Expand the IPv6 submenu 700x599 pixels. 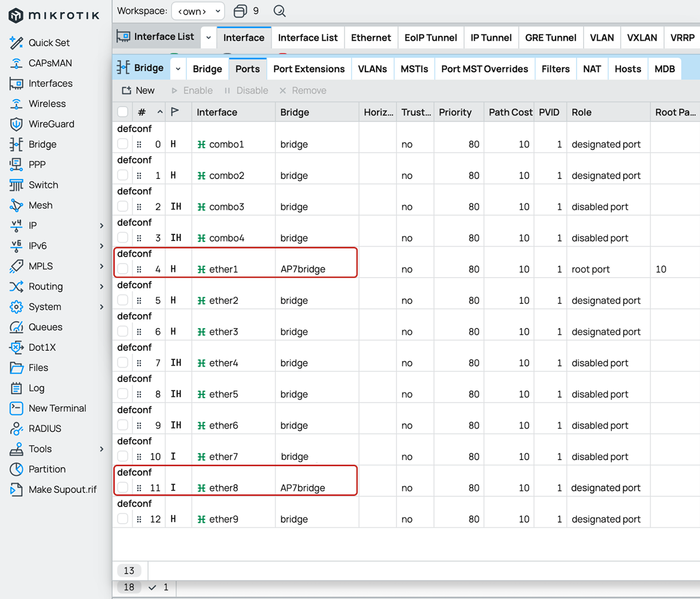(101, 246)
